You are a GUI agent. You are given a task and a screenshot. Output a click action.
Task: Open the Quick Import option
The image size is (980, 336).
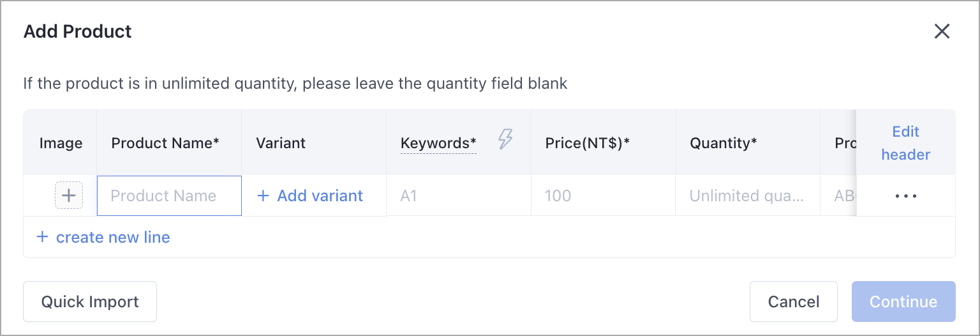pos(90,302)
